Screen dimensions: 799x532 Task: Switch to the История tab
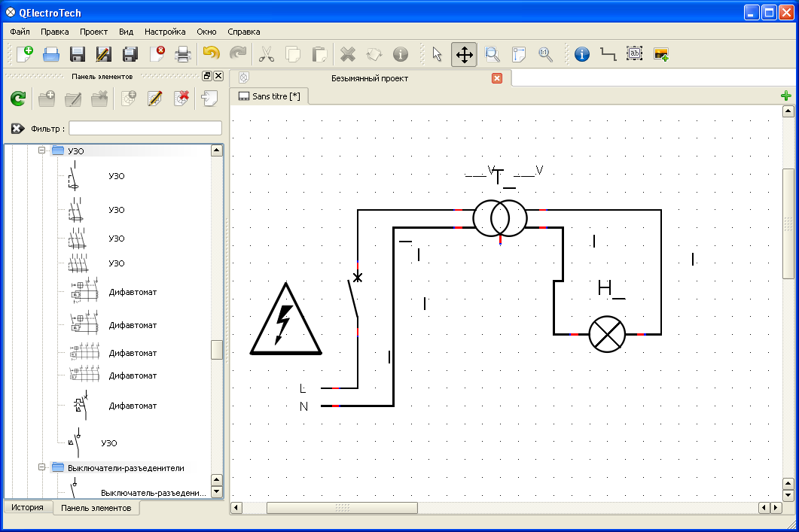point(27,508)
